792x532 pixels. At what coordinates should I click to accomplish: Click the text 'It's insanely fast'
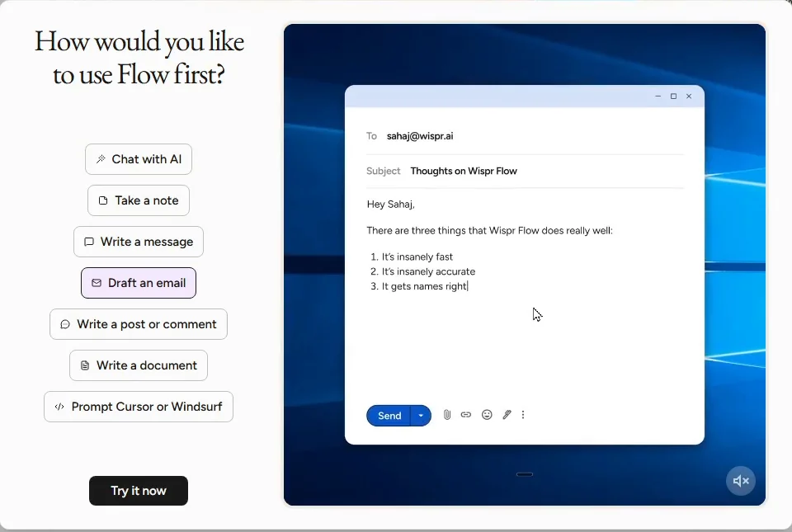[x=417, y=257]
